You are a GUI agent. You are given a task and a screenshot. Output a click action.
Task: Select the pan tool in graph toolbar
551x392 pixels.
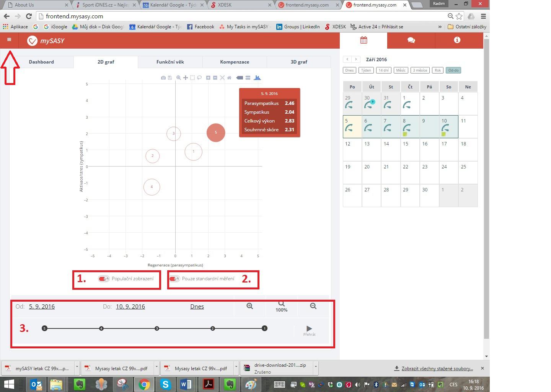pyautogui.click(x=186, y=78)
